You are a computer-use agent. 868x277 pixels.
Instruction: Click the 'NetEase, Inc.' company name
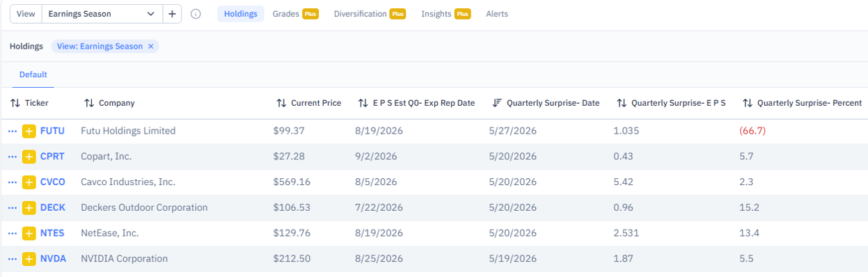tap(109, 233)
